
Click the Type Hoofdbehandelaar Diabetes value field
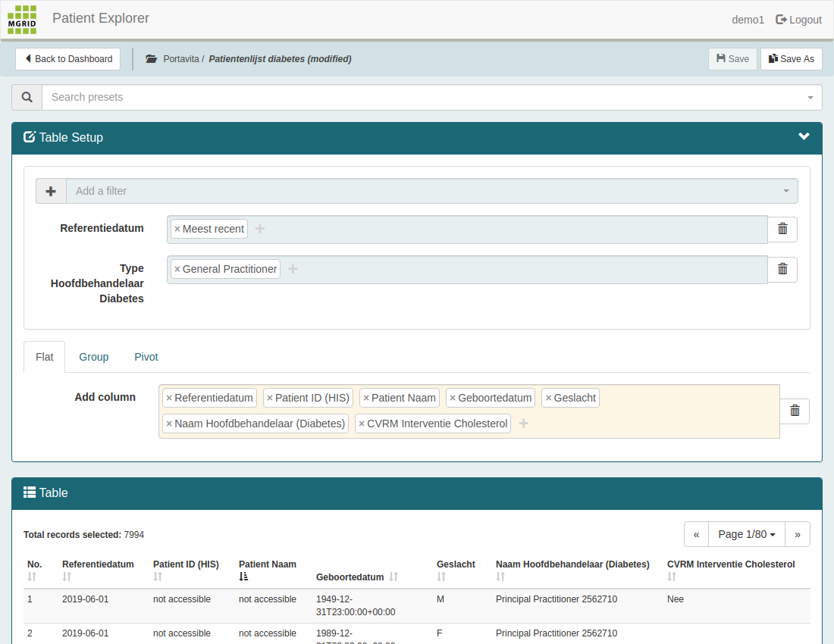coord(467,270)
